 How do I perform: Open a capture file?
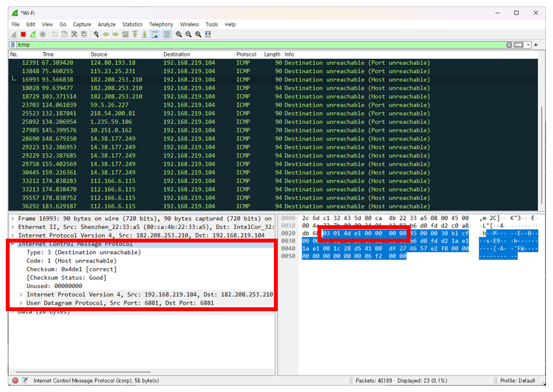click(x=55, y=34)
